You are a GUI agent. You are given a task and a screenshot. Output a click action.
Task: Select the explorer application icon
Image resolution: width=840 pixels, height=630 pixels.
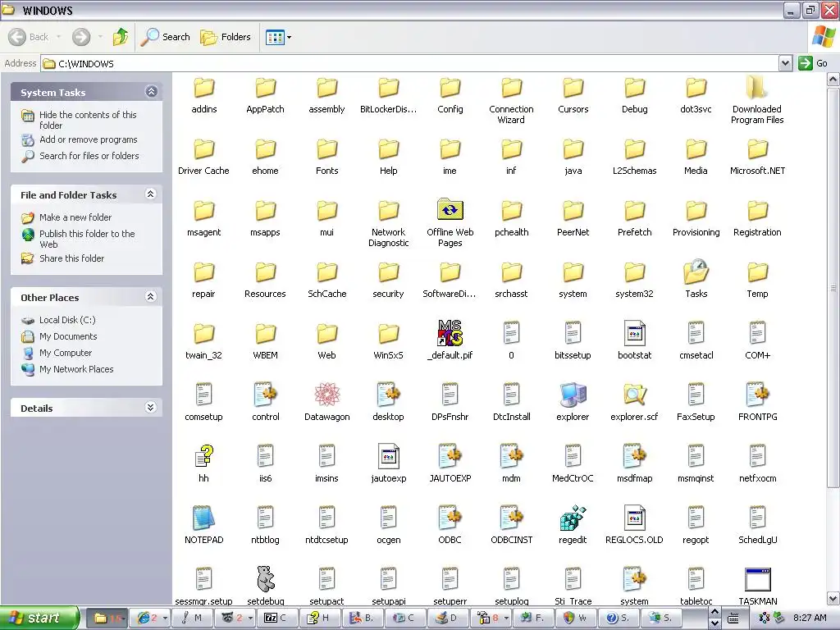(x=573, y=395)
